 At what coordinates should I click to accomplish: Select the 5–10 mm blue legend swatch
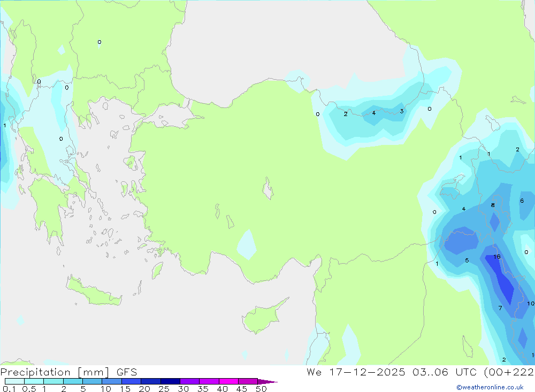[92, 381]
